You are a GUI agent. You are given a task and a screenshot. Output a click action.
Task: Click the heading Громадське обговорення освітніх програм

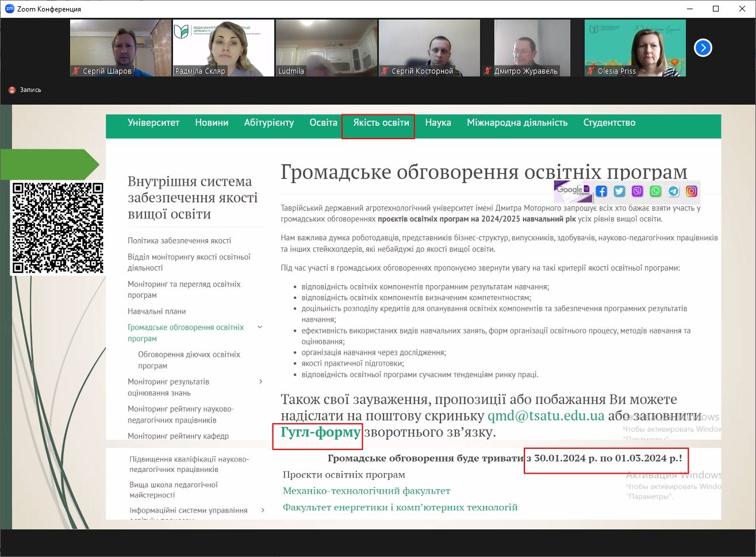pyautogui.click(x=484, y=172)
